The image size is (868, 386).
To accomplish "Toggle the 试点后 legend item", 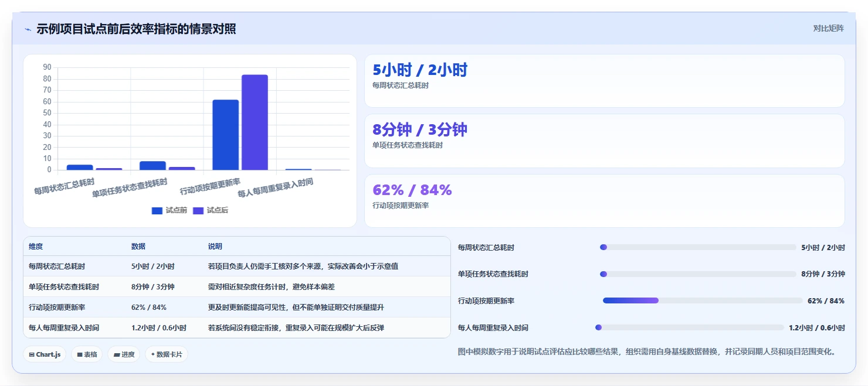I will point(210,210).
